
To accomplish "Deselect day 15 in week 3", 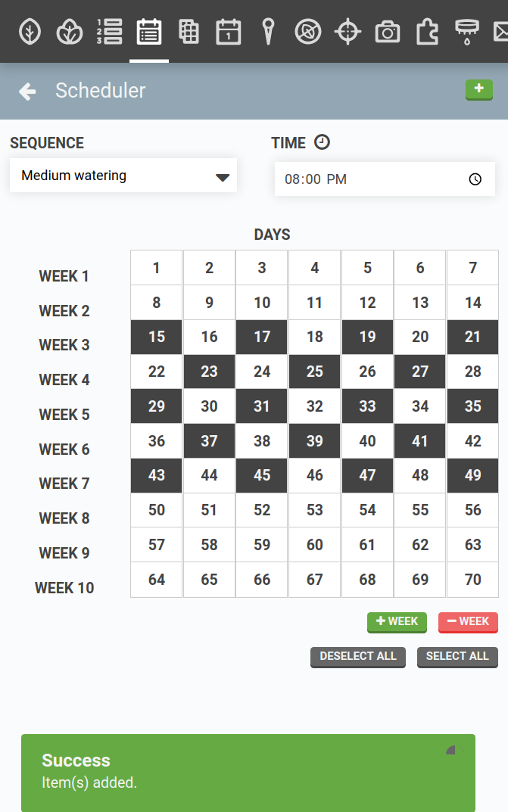I will point(156,337).
